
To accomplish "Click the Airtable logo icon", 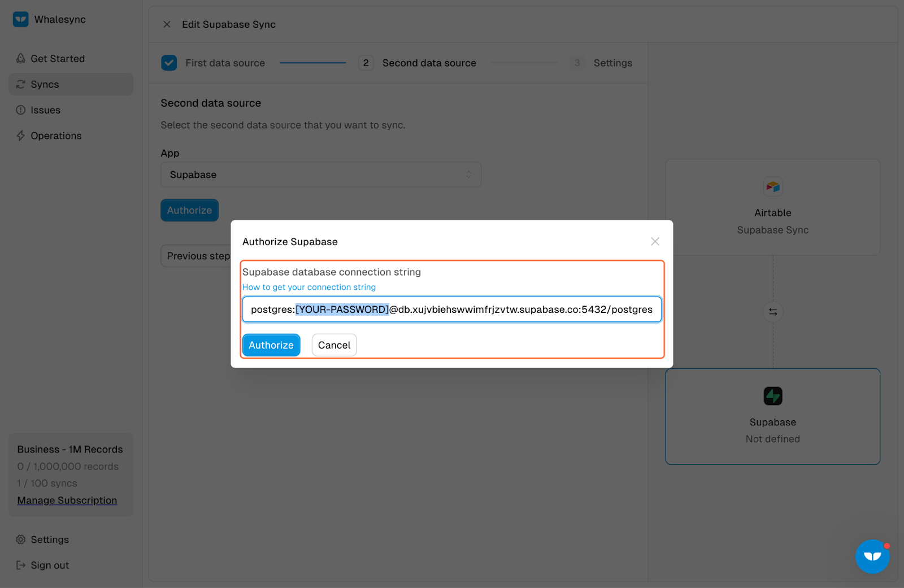I will point(773,186).
